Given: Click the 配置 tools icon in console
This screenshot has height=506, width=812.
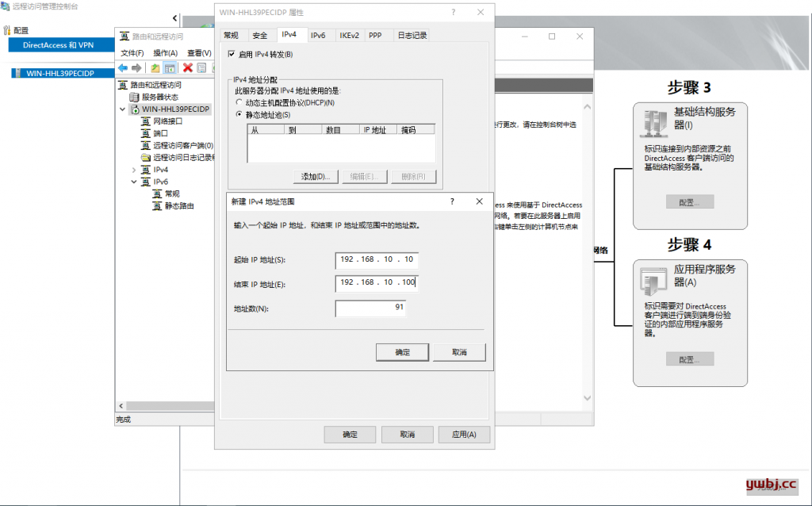Looking at the screenshot, I should [6, 31].
